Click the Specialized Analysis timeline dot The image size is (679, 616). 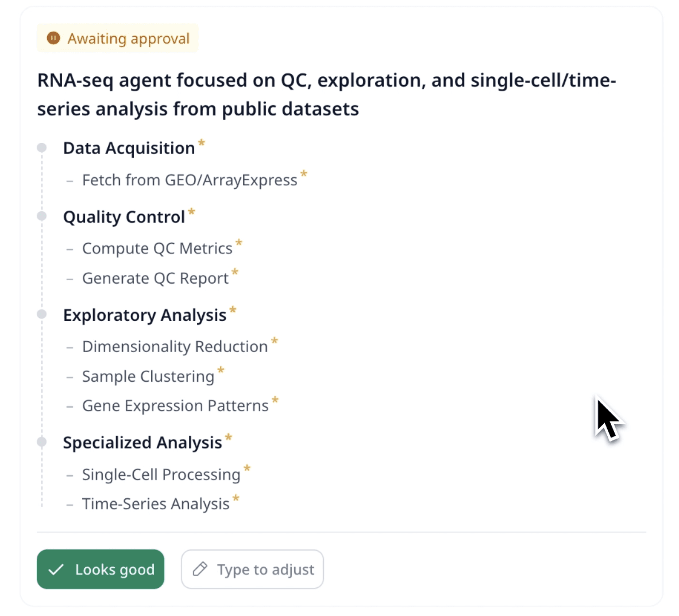pyautogui.click(x=42, y=441)
